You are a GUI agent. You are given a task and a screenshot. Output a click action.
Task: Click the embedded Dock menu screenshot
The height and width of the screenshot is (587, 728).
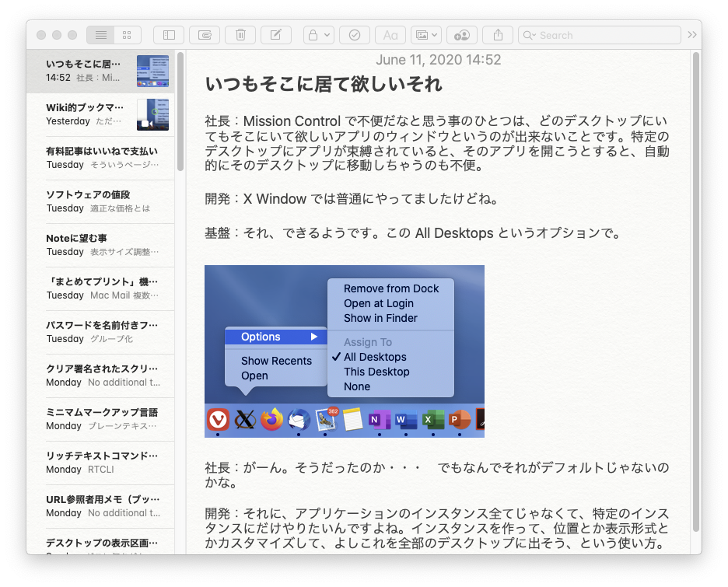pyautogui.click(x=344, y=351)
